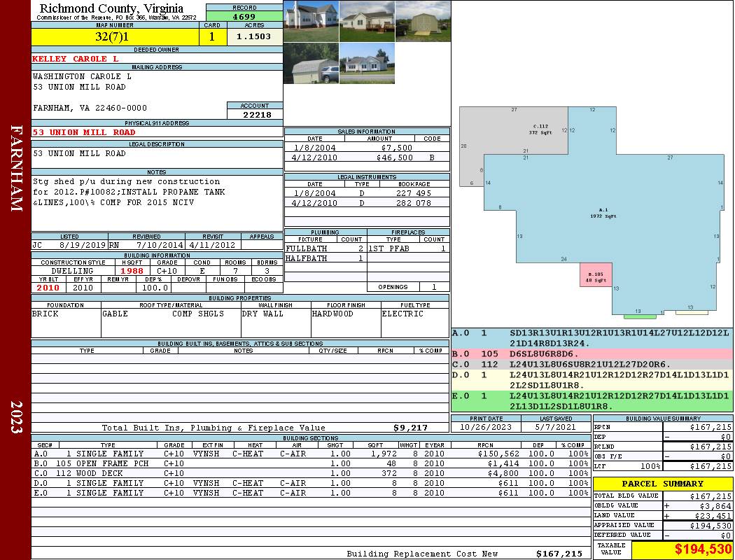Click the gray C.0 112 legend row
Viewport: 735px width, 560px height.
tap(592, 364)
